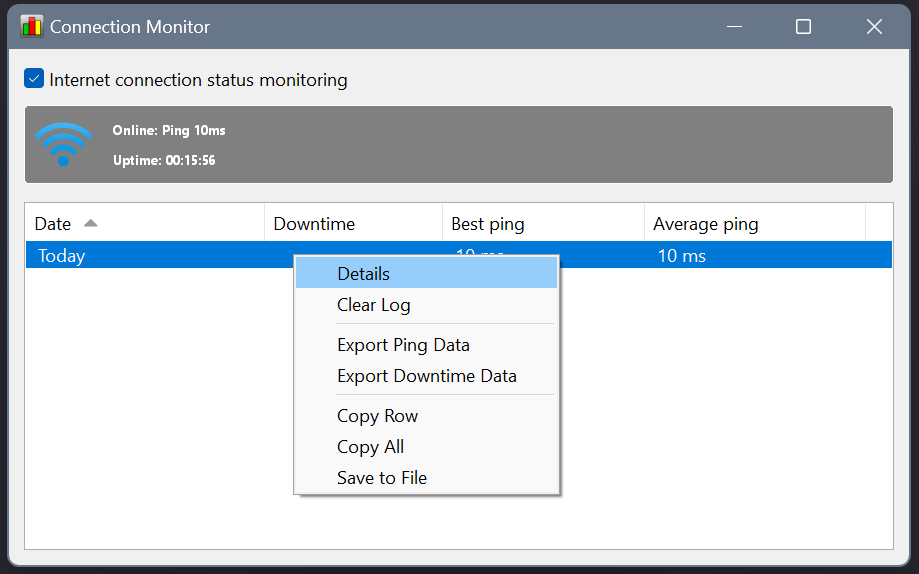
Task: Sort by the Downtime column header
Action: click(314, 224)
